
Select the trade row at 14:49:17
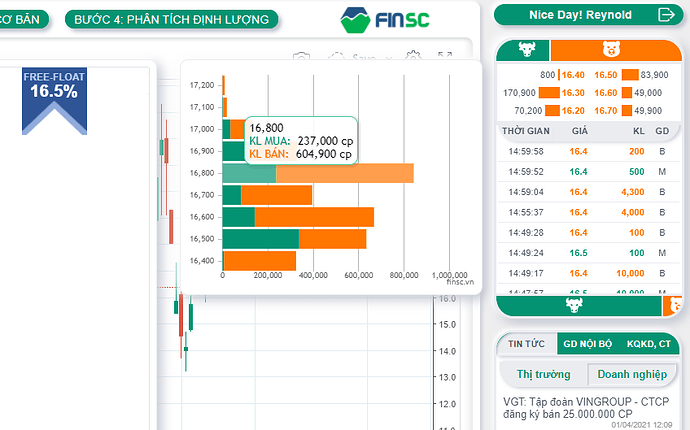[x=588, y=273]
